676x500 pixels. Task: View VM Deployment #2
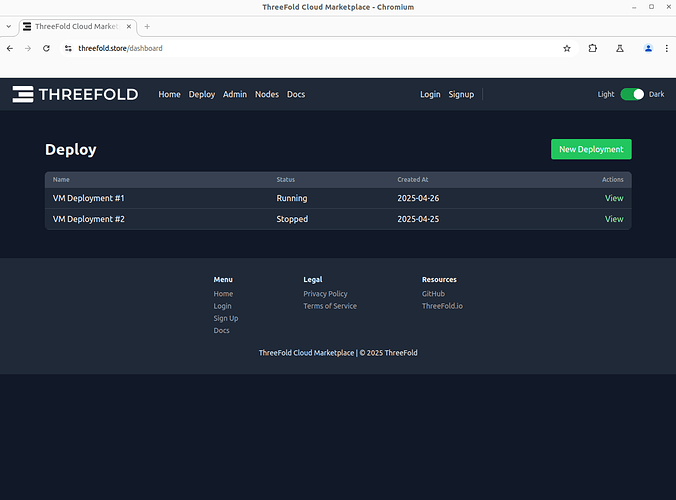coord(614,219)
